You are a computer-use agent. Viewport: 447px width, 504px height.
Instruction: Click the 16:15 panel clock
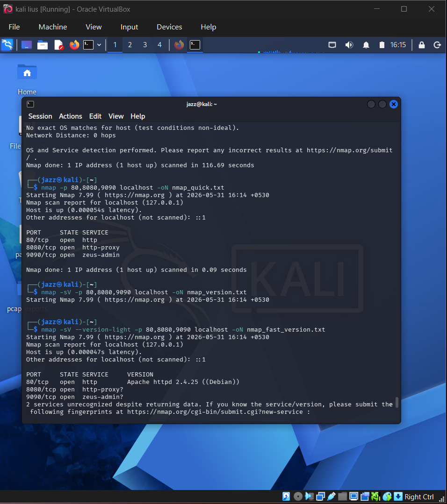[x=398, y=45]
